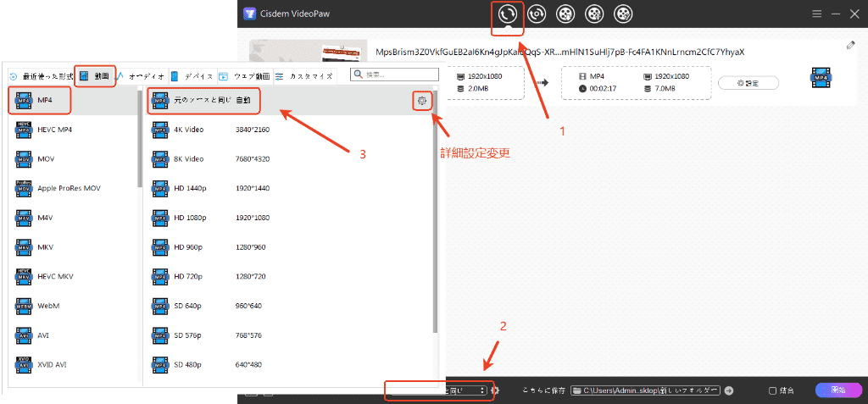This screenshot has width=868, height=404.
Task: Choose SD 576p preset
Action: tap(288, 335)
